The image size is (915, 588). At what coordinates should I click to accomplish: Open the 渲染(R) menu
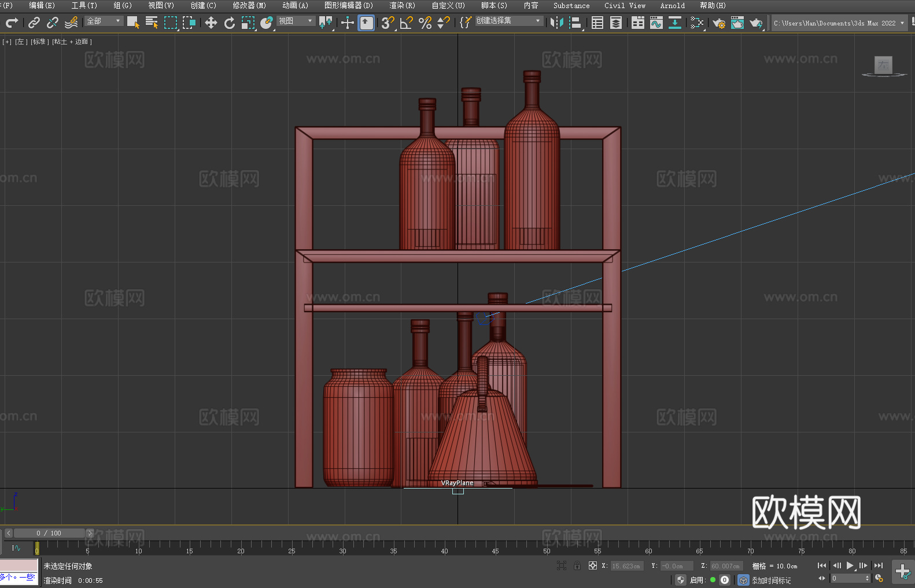coord(402,5)
